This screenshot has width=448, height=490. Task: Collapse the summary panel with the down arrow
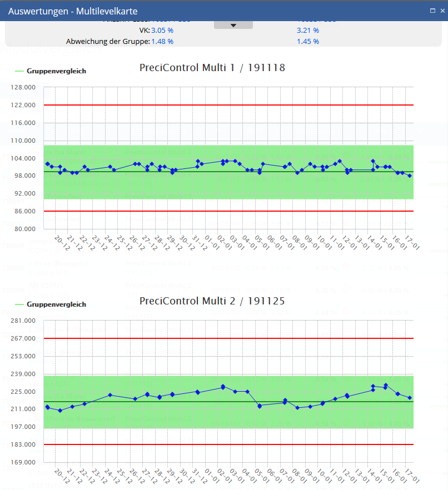coord(233,25)
